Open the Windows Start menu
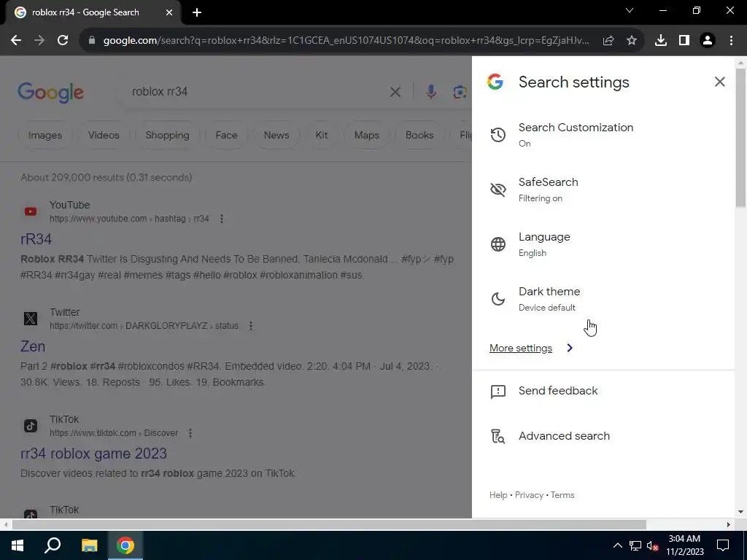Image resolution: width=747 pixels, height=560 pixels. coord(18,545)
